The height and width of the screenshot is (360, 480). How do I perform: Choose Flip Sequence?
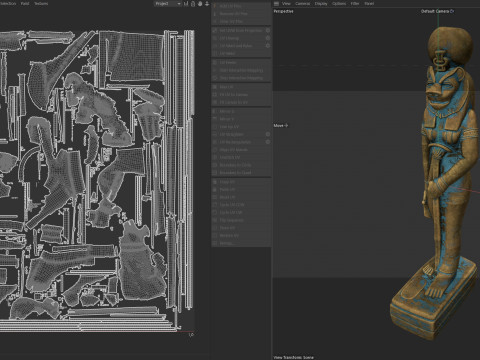(x=241, y=220)
